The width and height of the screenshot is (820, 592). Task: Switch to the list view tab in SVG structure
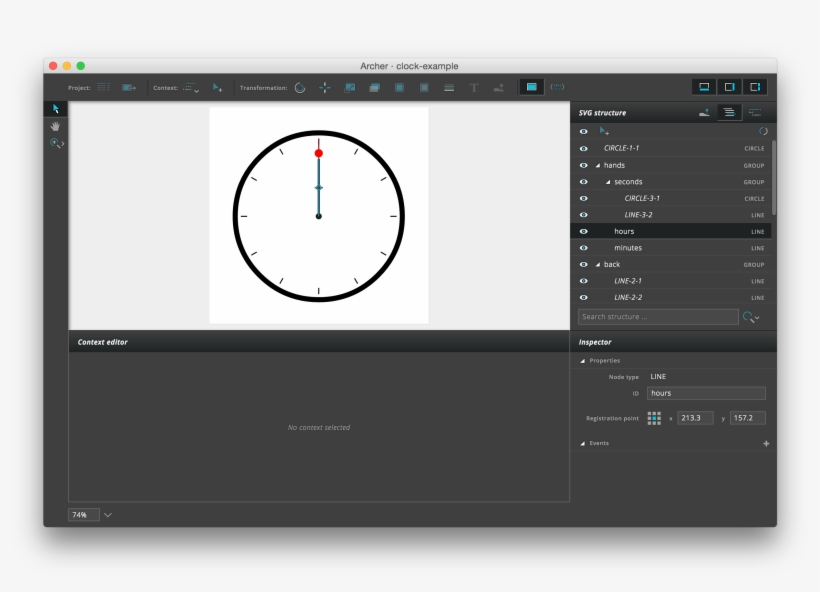click(x=730, y=113)
